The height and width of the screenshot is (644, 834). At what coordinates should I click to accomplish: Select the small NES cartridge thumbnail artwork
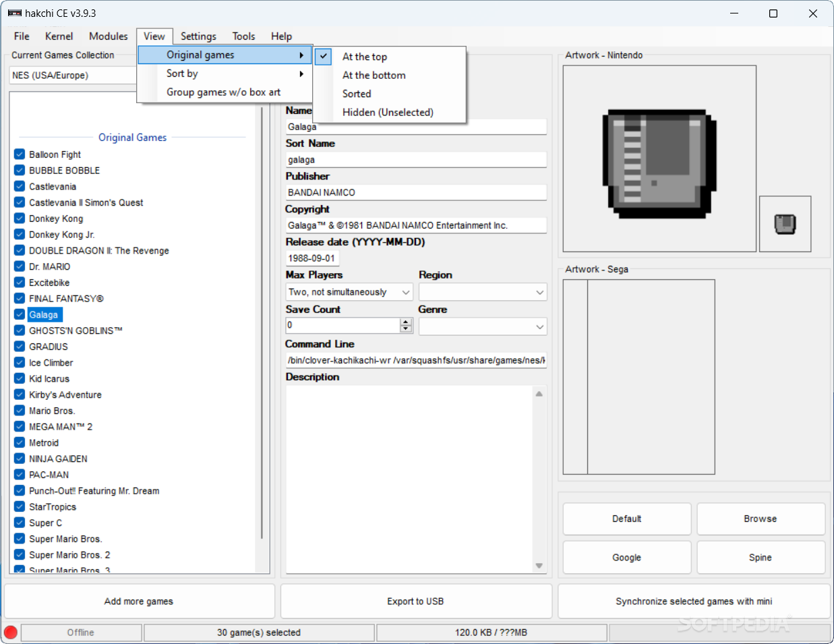click(785, 224)
